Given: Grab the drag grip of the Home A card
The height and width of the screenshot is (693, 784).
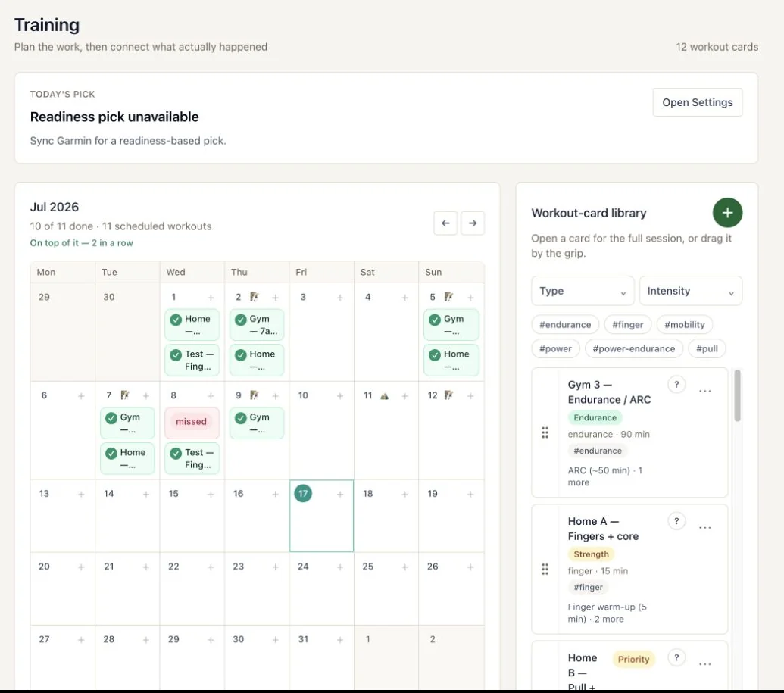Looking at the screenshot, I should point(545,569).
